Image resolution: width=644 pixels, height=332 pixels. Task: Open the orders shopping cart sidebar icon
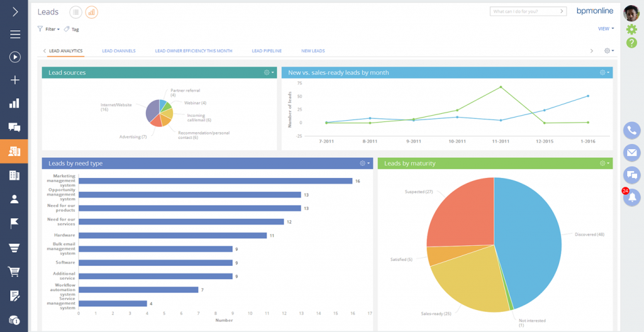(x=14, y=272)
